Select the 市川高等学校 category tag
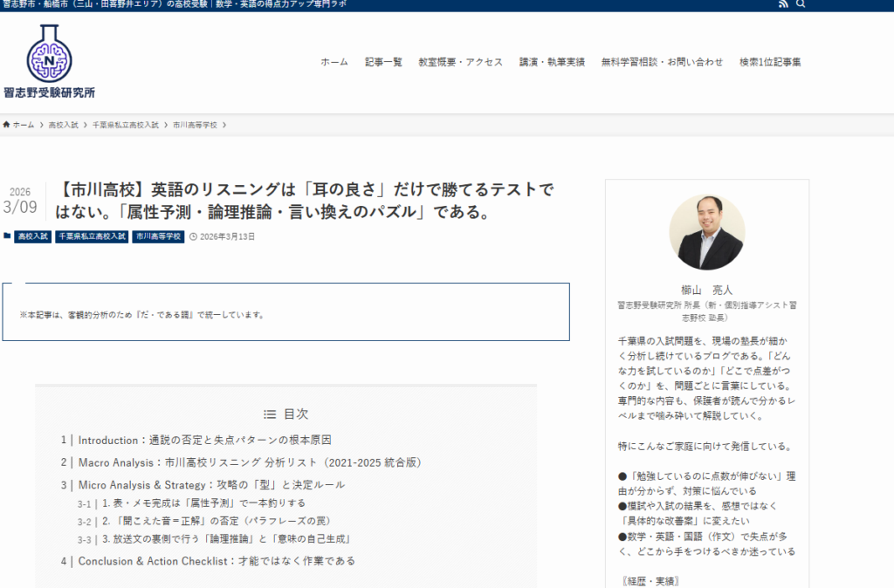Viewport: 894px width, 588px height. (158, 236)
